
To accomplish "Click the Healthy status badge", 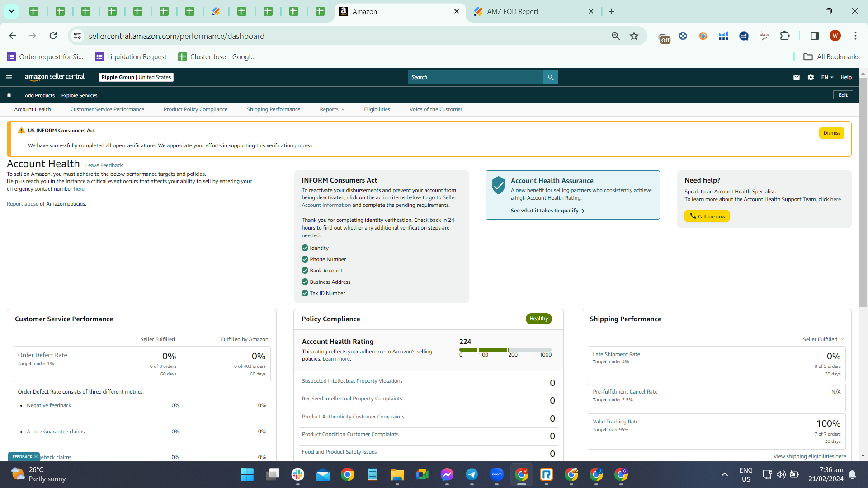I will pos(538,319).
